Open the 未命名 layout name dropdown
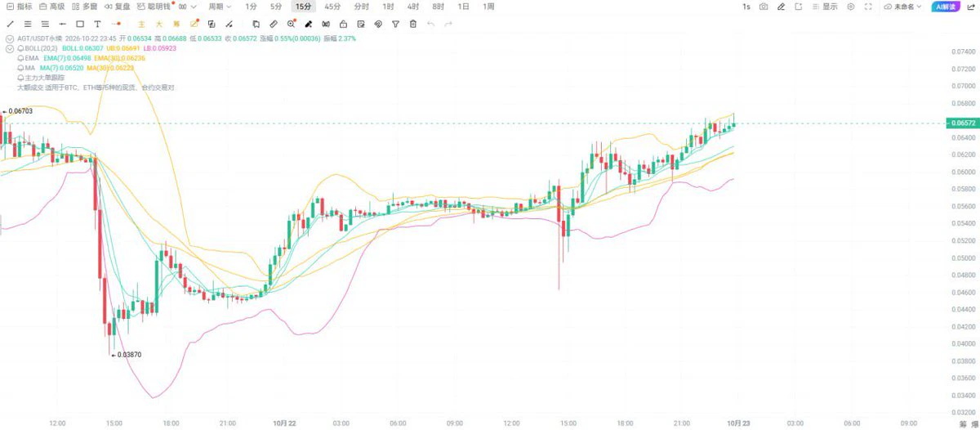This screenshot has height=430, width=980. pyautogui.click(x=902, y=7)
